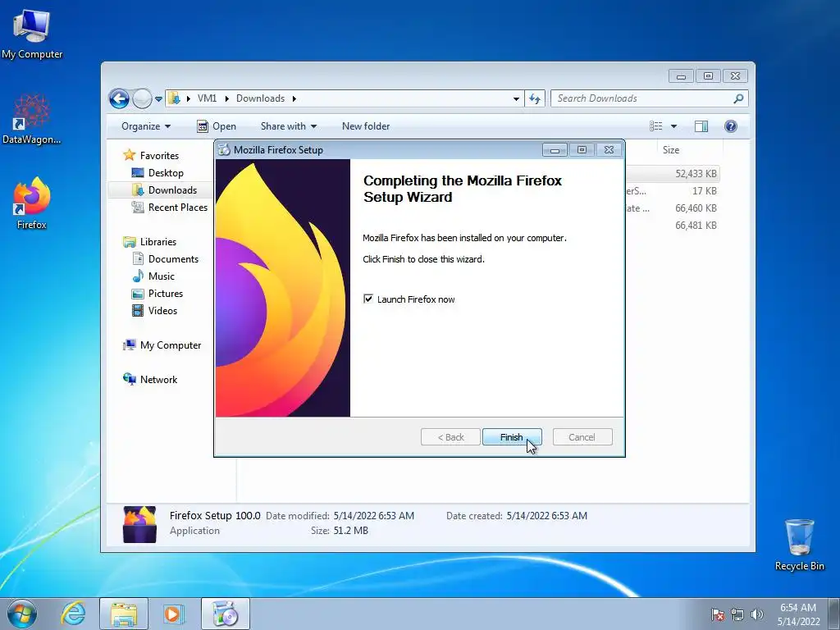The image size is (840, 630).
Task: Open Windows Explorer taskbar icon
Action: click(124, 614)
